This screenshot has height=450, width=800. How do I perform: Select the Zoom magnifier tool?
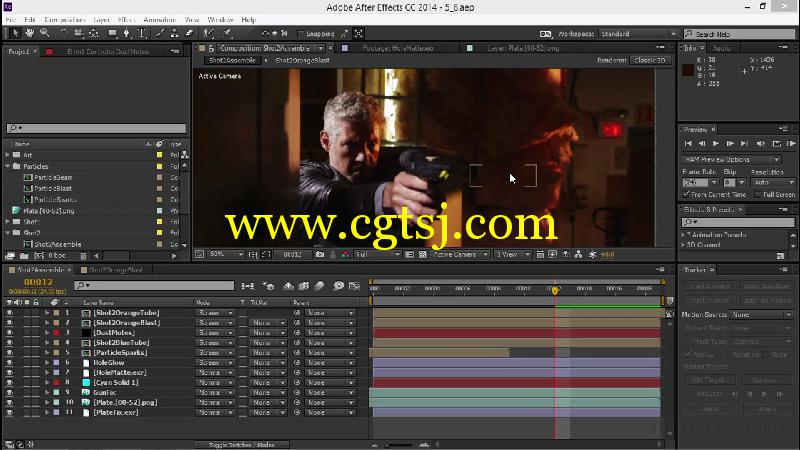(x=44, y=33)
